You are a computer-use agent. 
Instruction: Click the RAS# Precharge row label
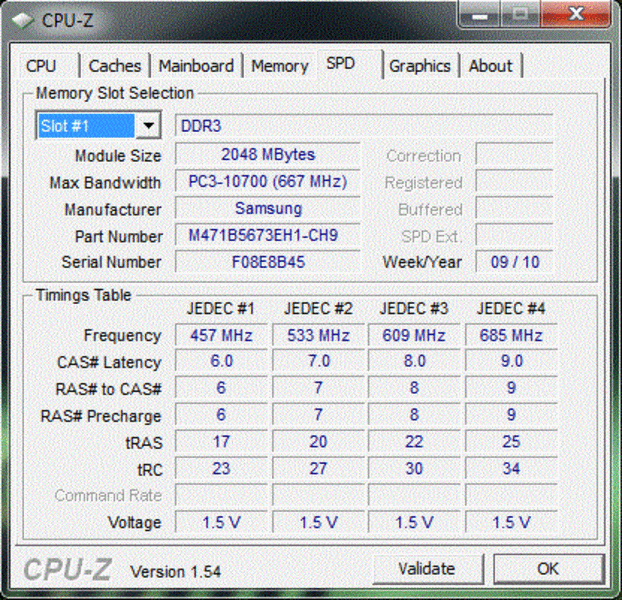point(101,416)
